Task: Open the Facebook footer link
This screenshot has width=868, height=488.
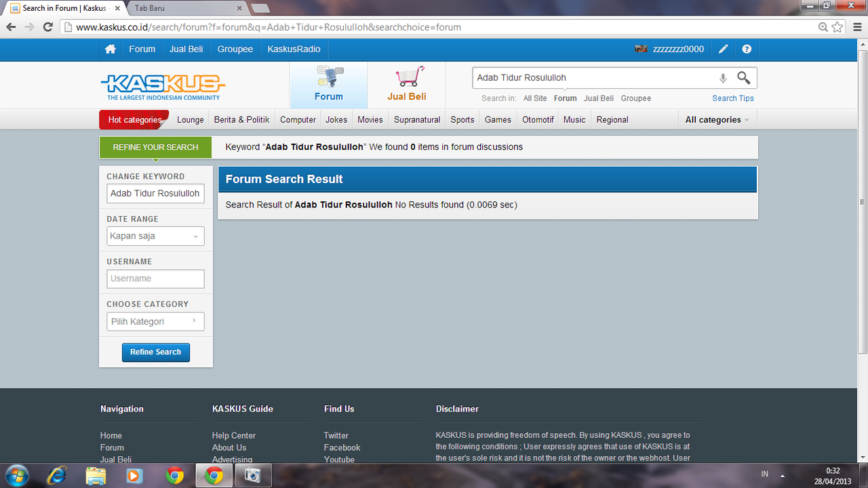Action: 342,448
